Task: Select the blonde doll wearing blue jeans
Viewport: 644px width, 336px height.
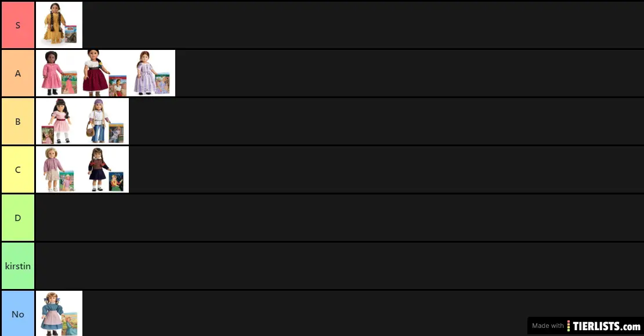Action: click(105, 121)
